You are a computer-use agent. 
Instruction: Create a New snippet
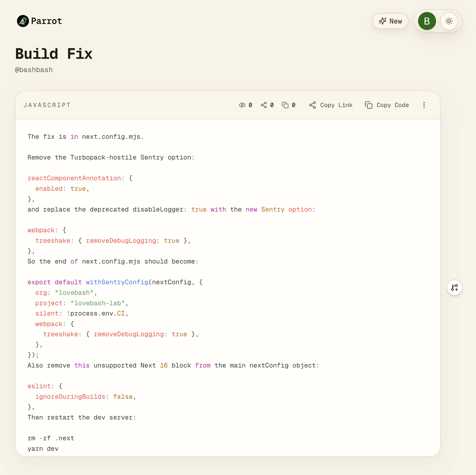[x=390, y=21]
